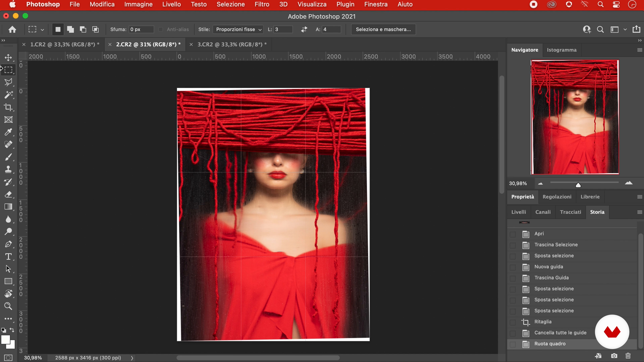Select Intersect with selection mode
This screenshot has width=644, height=362.
[95, 29]
